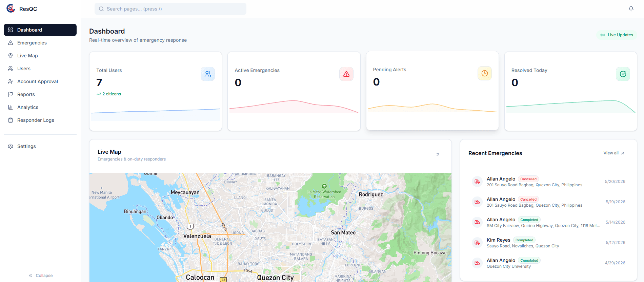This screenshot has height=282, width=644.
Task: Open Responder Logs
Action: pos(40,120)
